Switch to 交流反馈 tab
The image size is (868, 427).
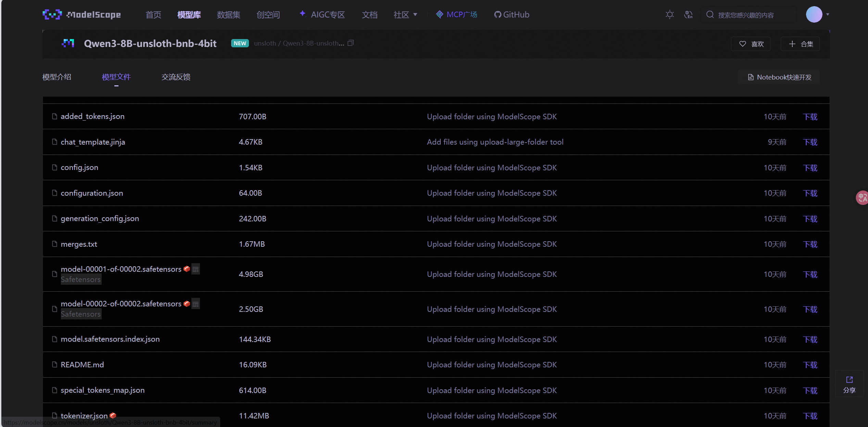click(176, 77)
